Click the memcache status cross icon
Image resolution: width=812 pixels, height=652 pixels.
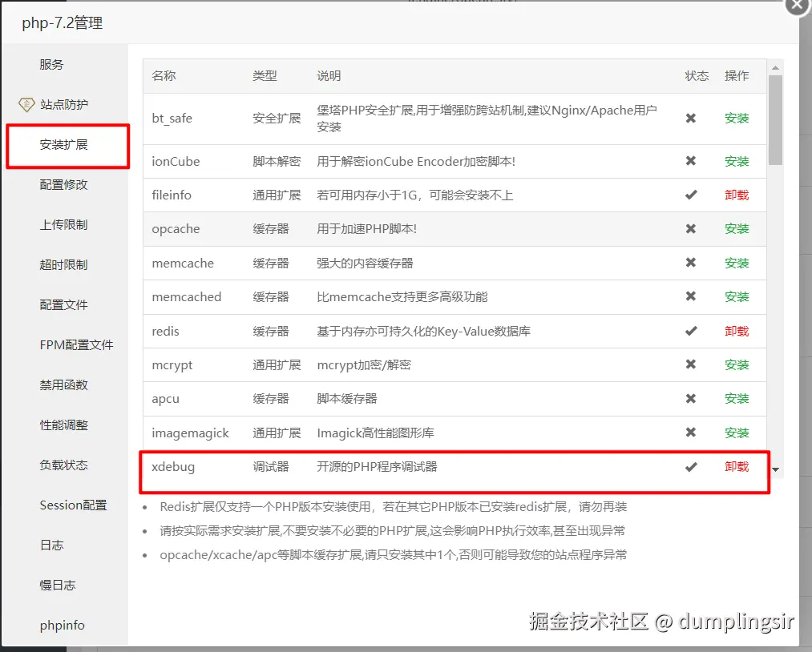(x=690, y=263)
